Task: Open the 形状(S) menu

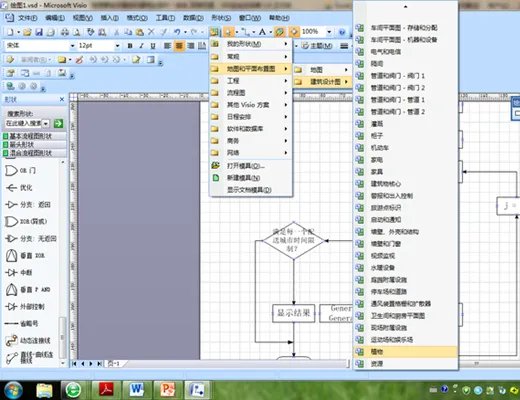Action: click(221, 18)
